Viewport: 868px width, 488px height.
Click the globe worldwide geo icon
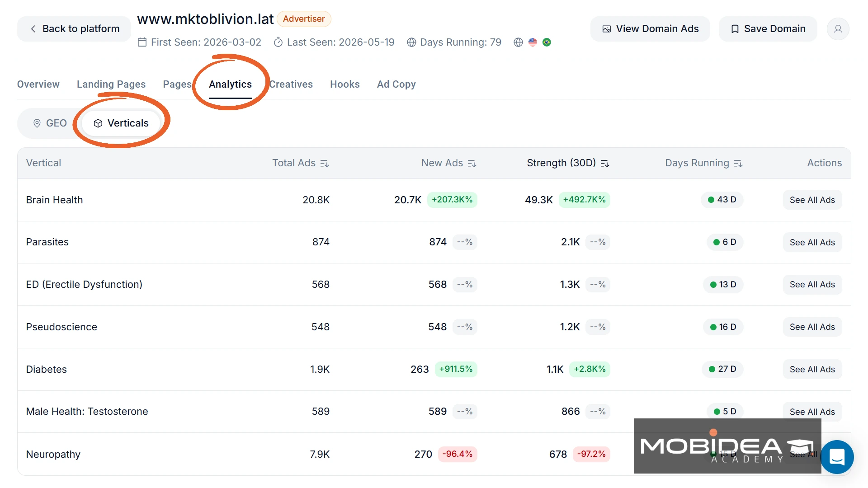point(518,42)
